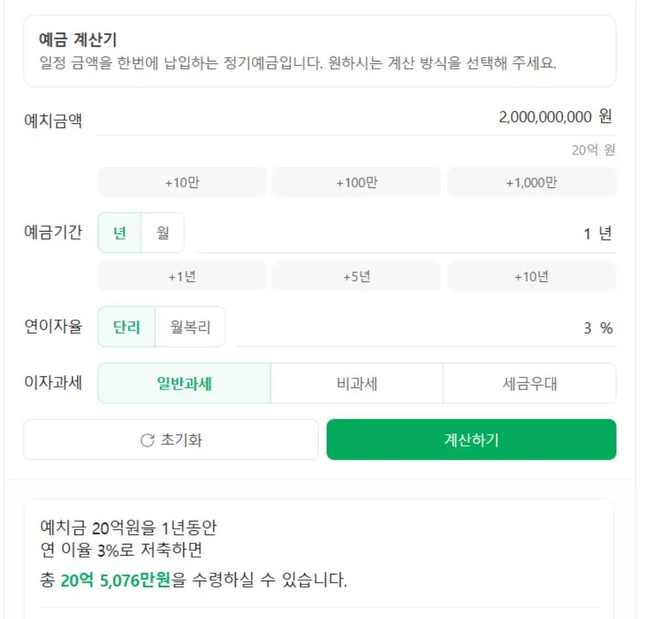Select the 일반과세 general tax tab
Image resolution: width=672 pixels, height=619 pixels.
(183, 383)
